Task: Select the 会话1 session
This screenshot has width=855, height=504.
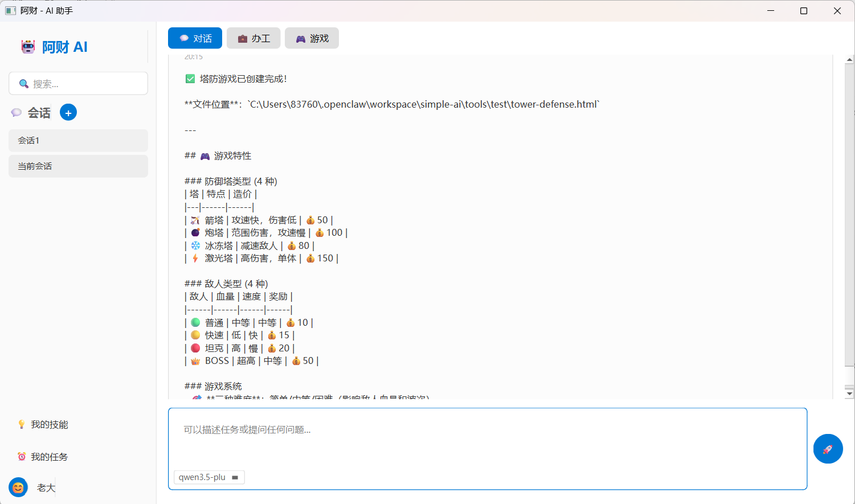Action: 78,140
